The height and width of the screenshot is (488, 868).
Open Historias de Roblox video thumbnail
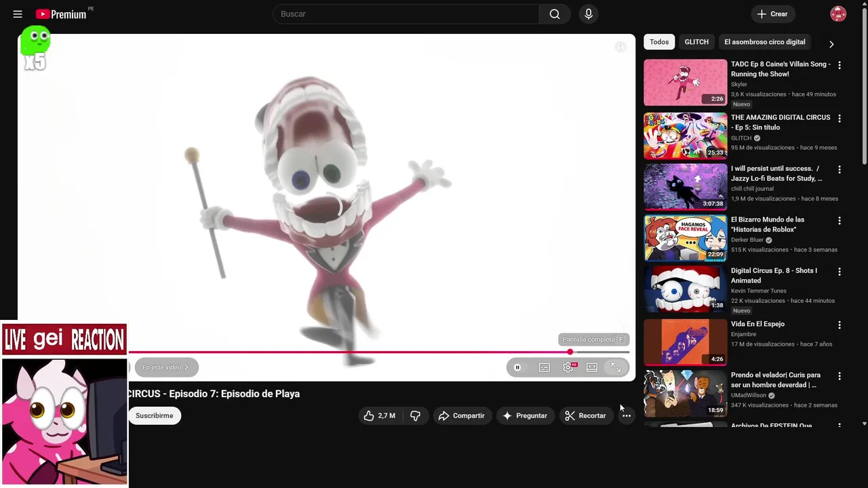685,238
